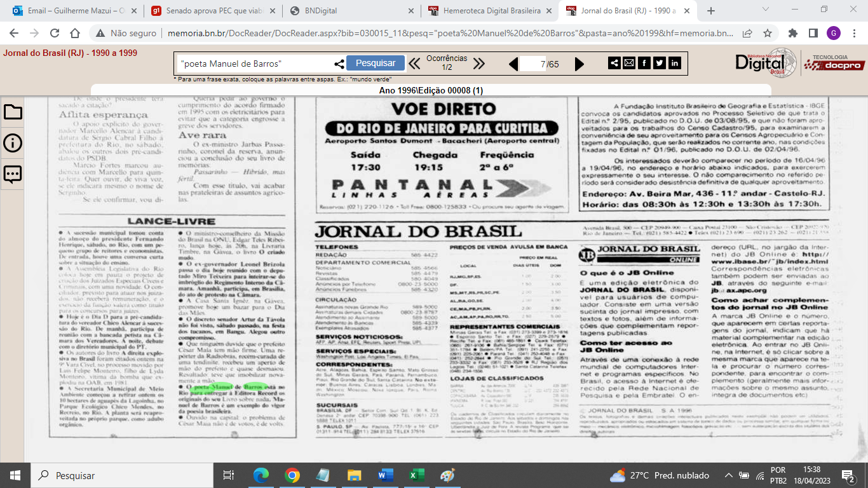Click the Pesquisar search button

(375, 63)
